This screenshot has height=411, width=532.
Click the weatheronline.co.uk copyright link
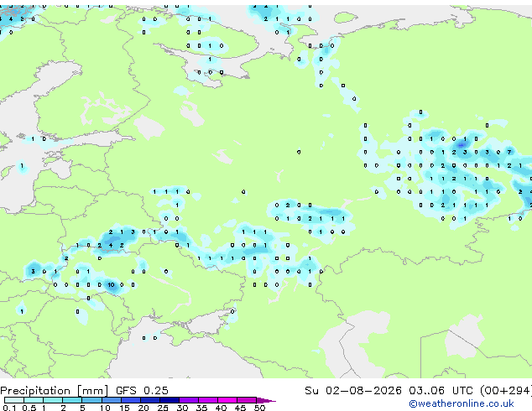pos(462,403)
